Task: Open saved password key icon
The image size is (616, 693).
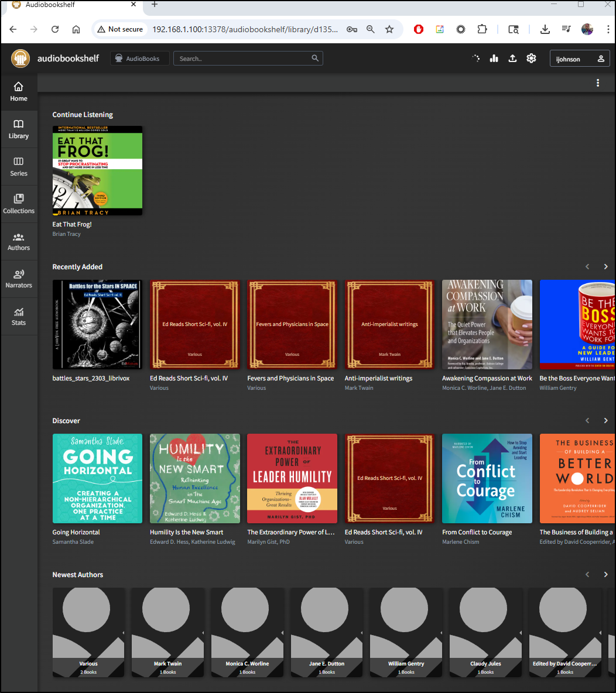Action: point(352,29)
